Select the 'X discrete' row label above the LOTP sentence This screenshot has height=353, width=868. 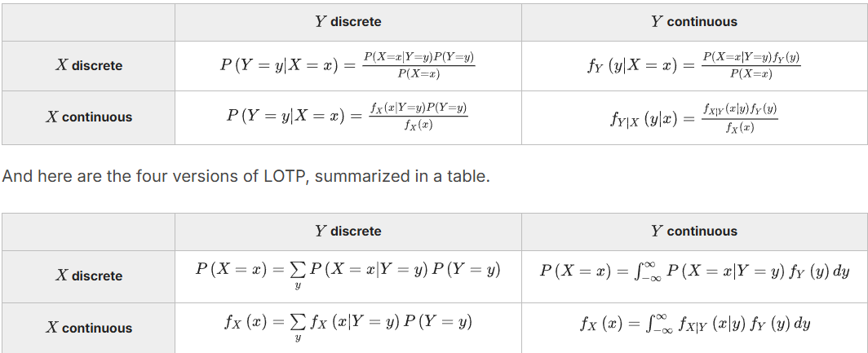88,65
